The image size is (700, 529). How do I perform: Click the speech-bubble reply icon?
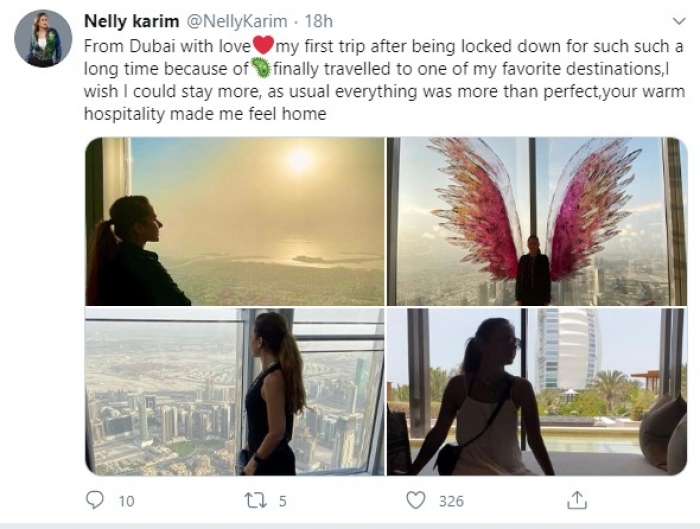click(x=96, y=499)
